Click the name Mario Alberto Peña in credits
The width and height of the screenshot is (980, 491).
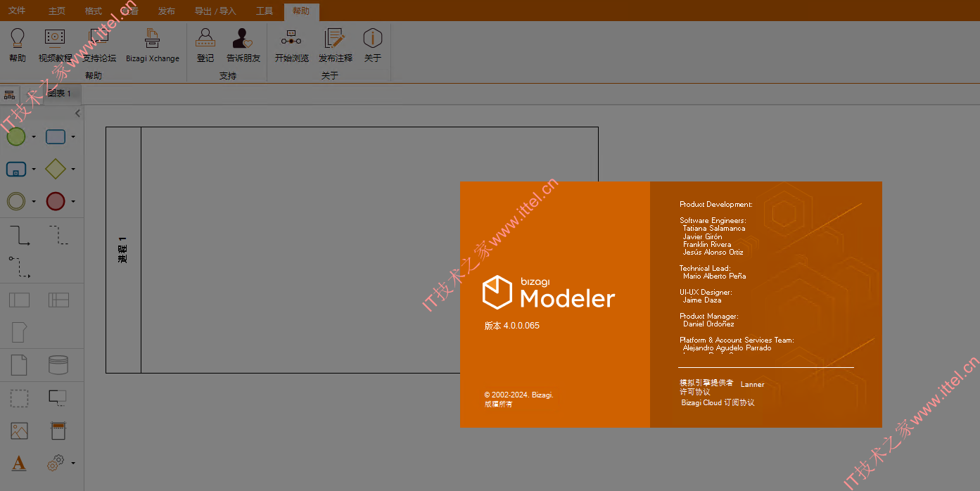714,276
